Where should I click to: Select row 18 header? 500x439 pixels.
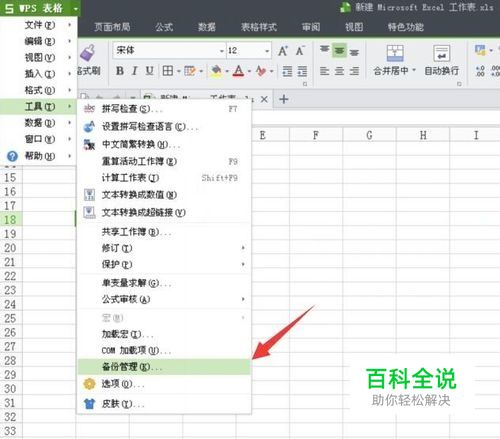(x=10, y=219)
